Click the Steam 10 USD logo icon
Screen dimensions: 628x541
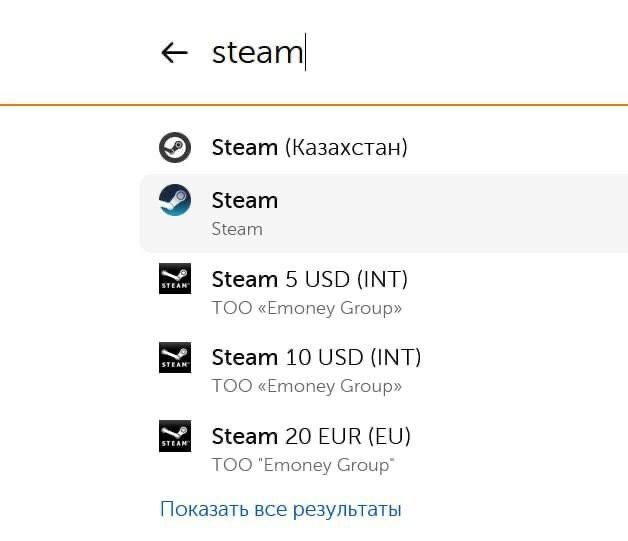click(x=175, y=357)
